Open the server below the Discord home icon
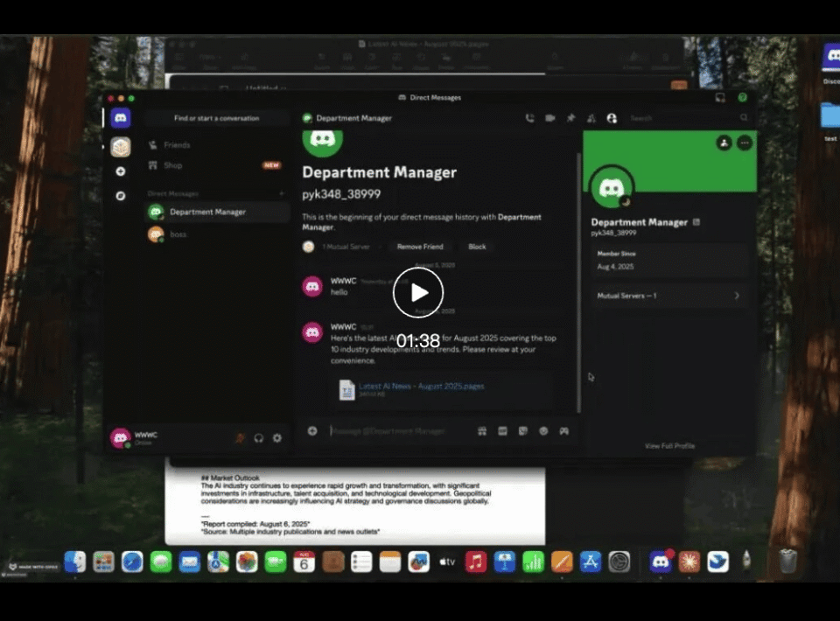The height and width of the screenshot is (621, 840). 121,147
